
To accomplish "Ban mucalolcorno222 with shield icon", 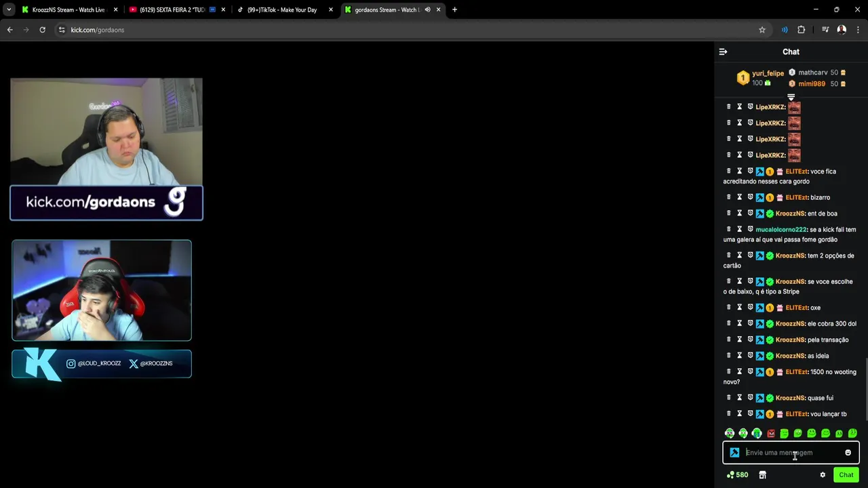I will pyautogui.click(x=750, y=229).
